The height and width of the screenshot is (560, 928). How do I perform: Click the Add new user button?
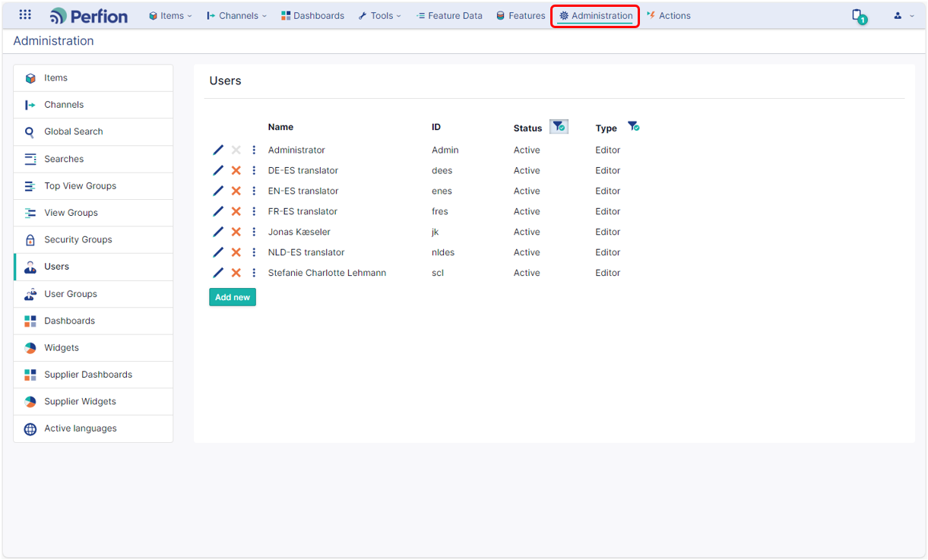[233, 297]
